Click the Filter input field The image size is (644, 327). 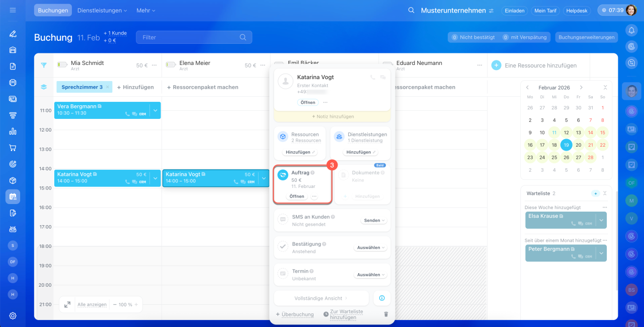tap(194, 37)
